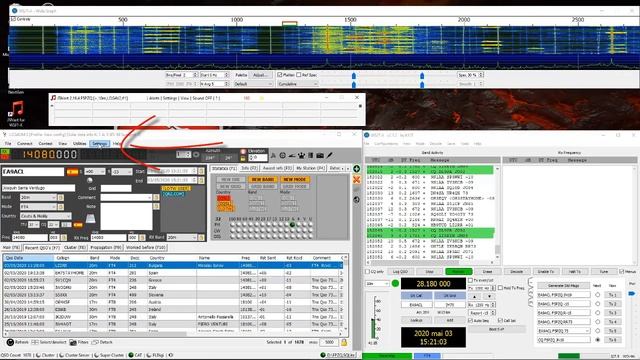Click the gold padlock near max field

(344, 342)
